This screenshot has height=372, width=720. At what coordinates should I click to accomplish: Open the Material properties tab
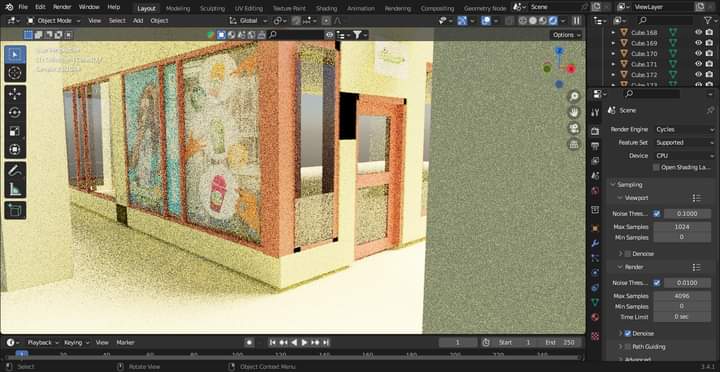click(x=595, y=317)
